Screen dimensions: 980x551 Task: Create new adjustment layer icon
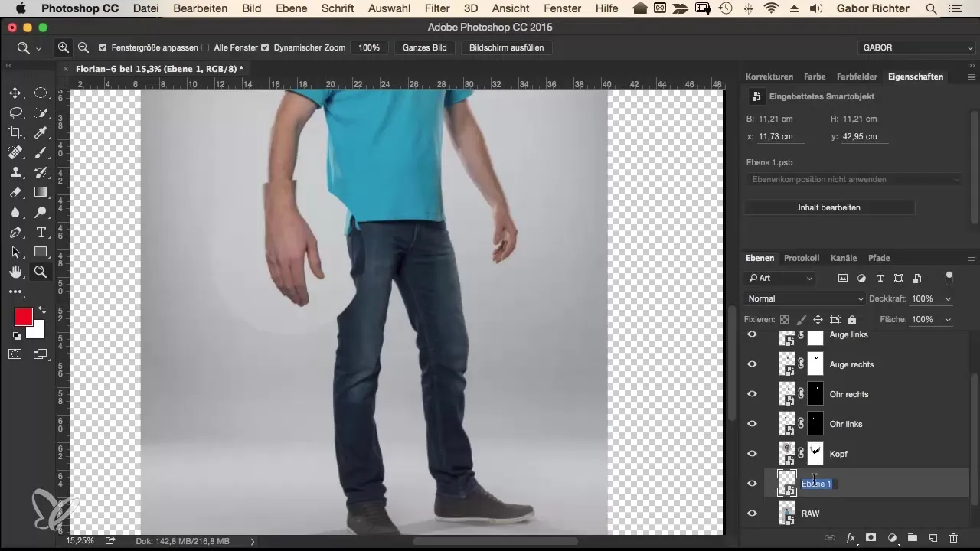(892, 538)
